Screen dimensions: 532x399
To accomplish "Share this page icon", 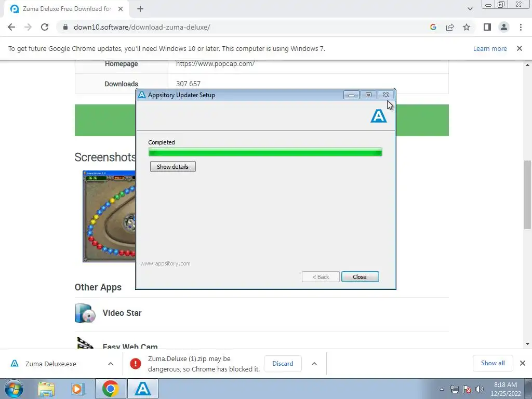I will click(450, 27).
